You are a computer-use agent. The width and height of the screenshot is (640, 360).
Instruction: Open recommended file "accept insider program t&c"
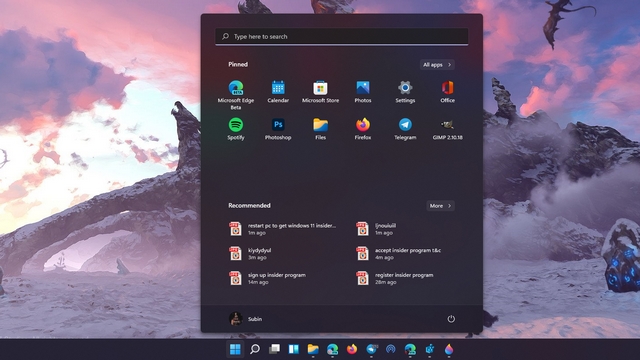(398, 253)
